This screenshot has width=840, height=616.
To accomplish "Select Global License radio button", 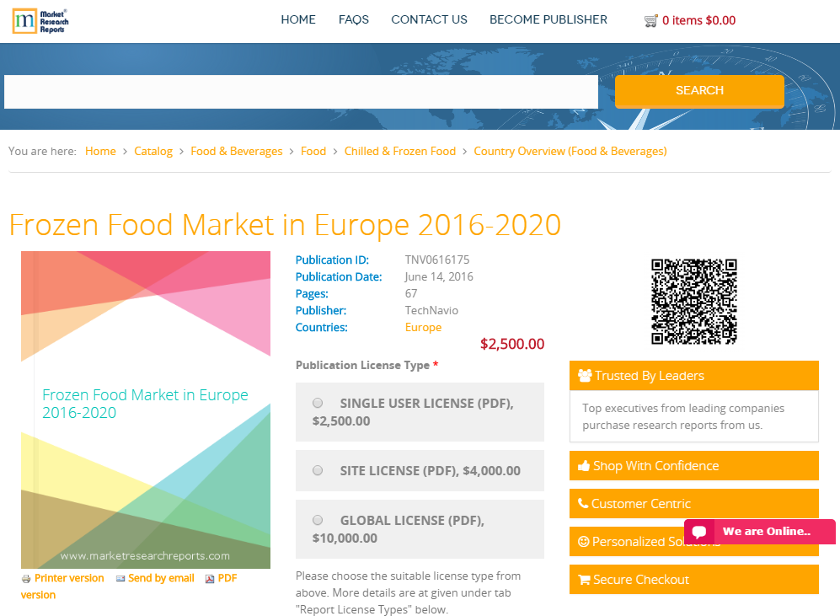I will tap(318, 520).
